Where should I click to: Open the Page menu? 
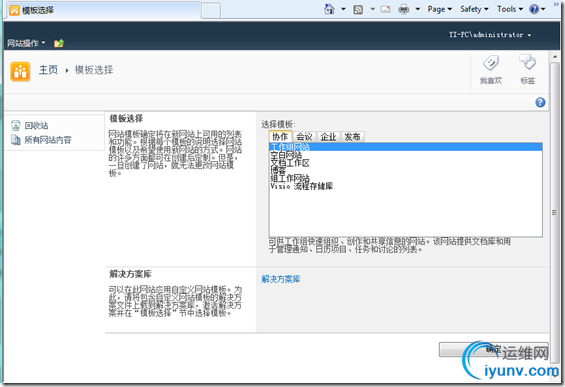[440, 9]
